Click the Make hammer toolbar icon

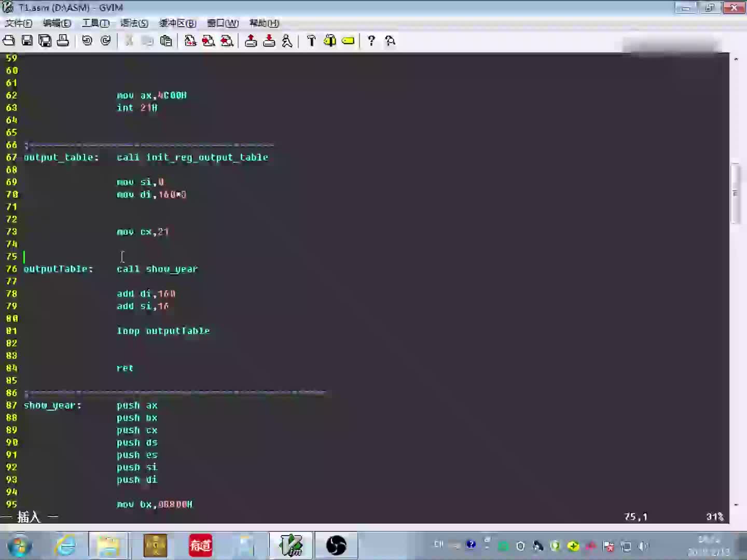pos(311,40)
